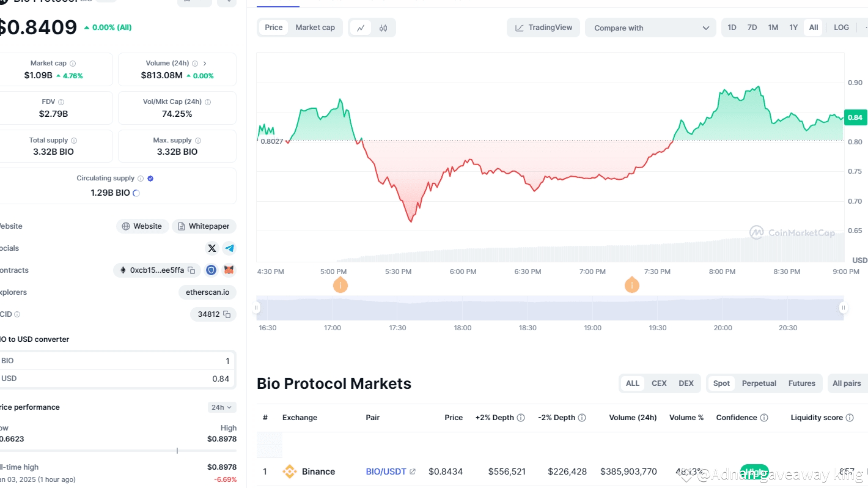Enable LOG scale on the chart
This screenshot has height=488, width=868.
[841, 27]
